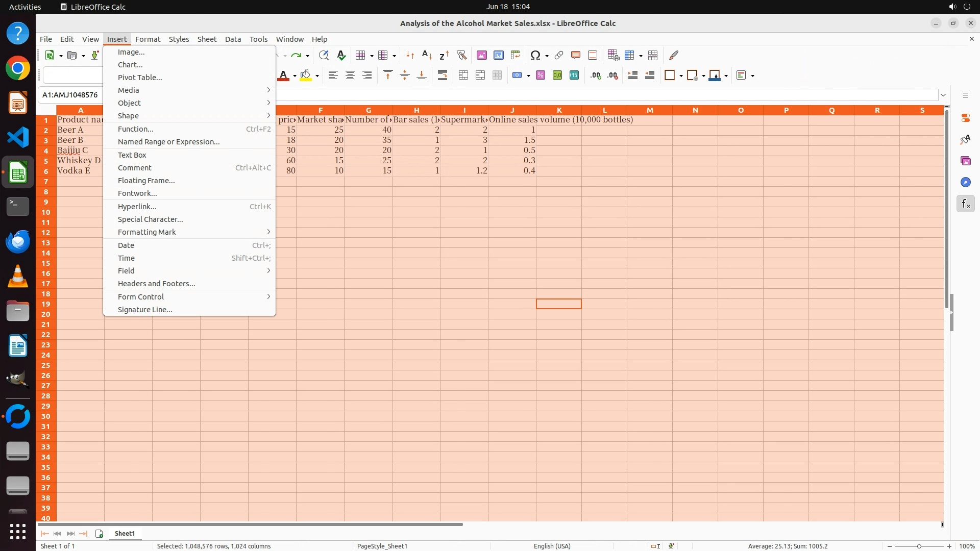Click the Insert Chart toolbar icon

499,55
